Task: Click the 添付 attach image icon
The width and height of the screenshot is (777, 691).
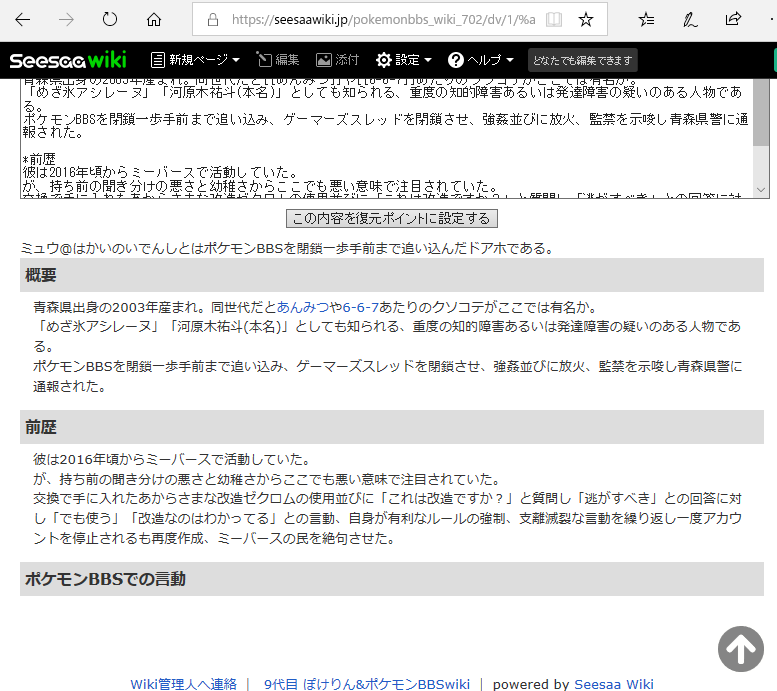Action: click(324, 60)
